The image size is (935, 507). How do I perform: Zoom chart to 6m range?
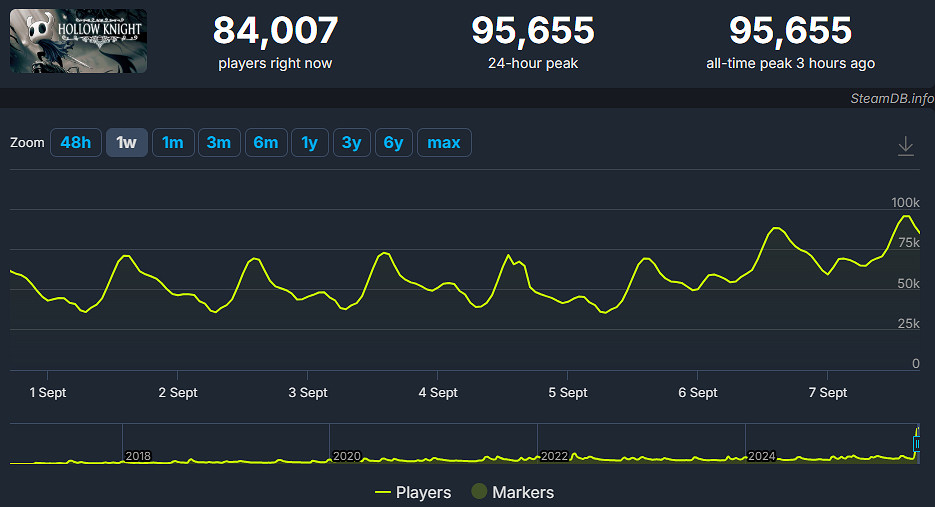[x=266, y=143]
